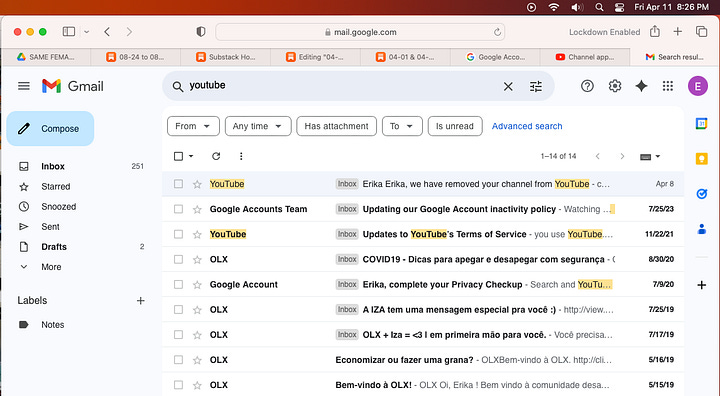Open the Snoozed folder
720x396 pixels.
coord(58,207)
